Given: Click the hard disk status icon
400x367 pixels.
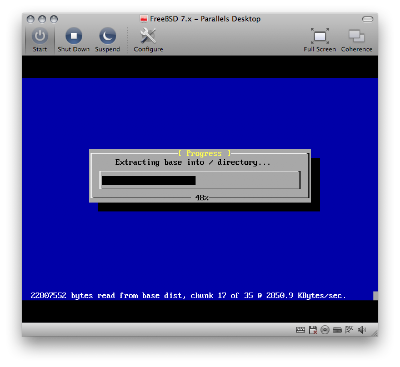Looking at the screenshot, I should [337, 330].
